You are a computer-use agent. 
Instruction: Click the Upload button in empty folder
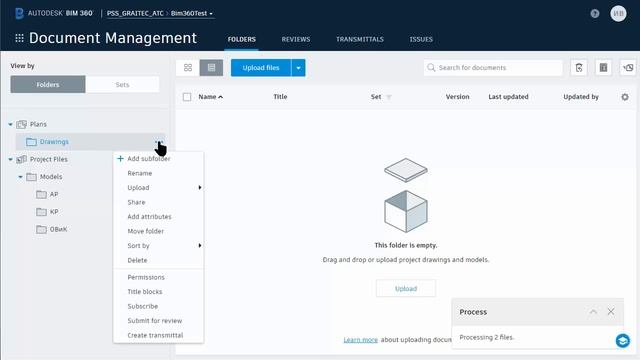click(x=406, y=289)
